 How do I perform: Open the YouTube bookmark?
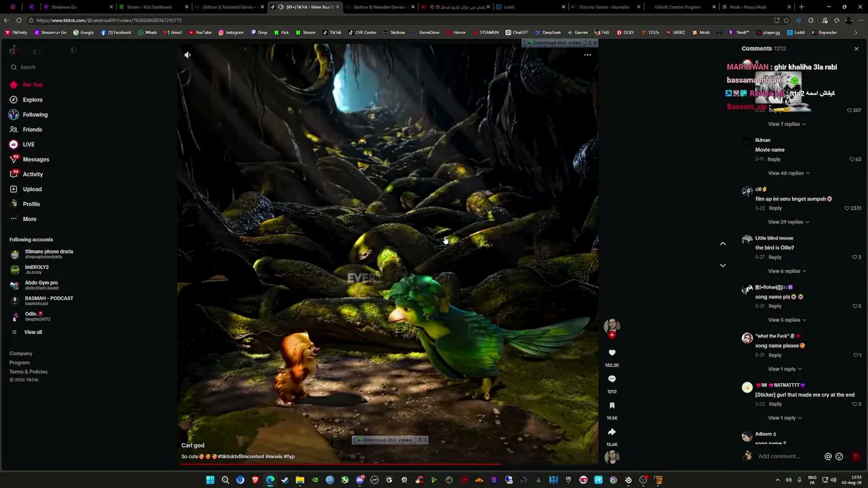click(x=200, y=33)
